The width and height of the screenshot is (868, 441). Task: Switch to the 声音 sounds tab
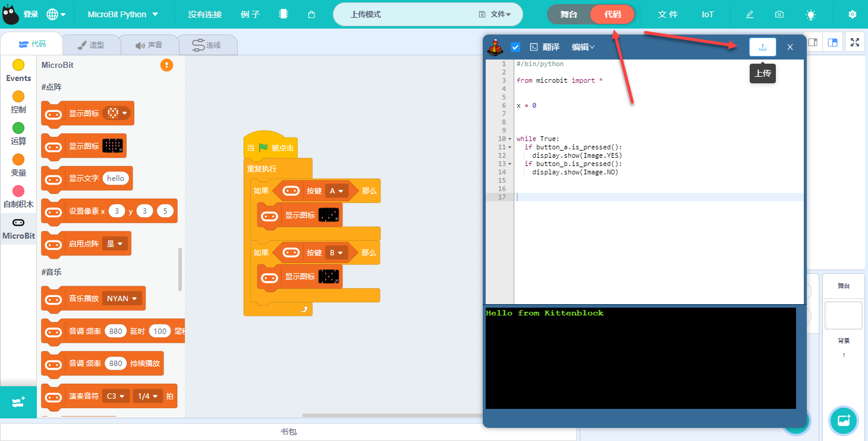pos(149,45)
